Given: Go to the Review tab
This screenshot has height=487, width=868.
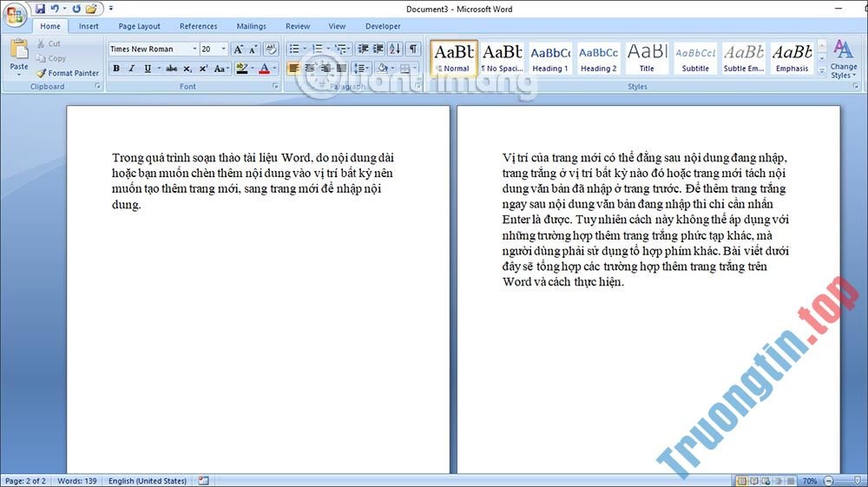Looking at the screenshot, I should point(298,26).
